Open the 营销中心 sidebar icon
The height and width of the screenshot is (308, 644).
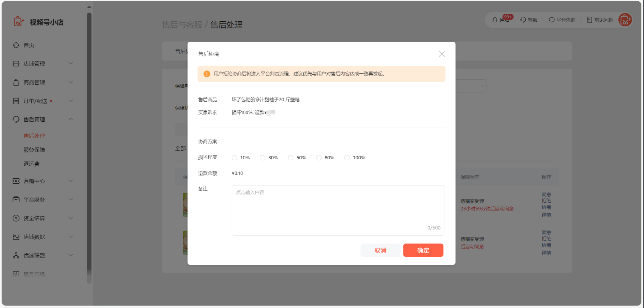16,181
